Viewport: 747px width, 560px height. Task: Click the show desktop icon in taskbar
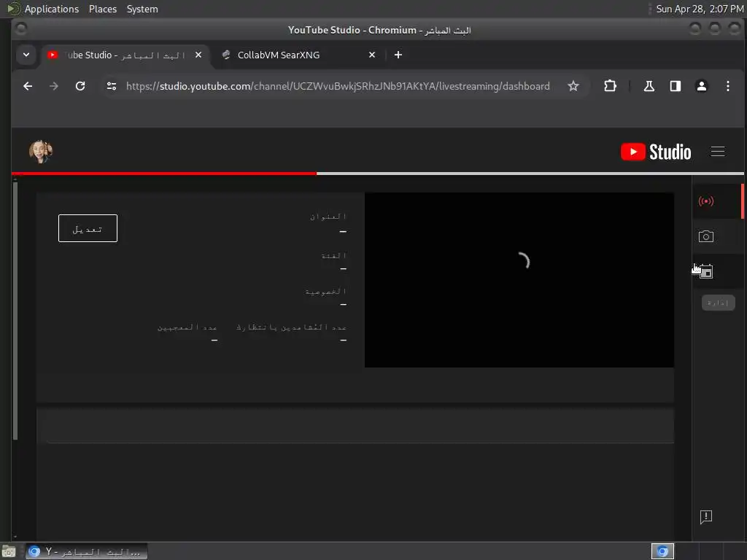coord(9,552)
